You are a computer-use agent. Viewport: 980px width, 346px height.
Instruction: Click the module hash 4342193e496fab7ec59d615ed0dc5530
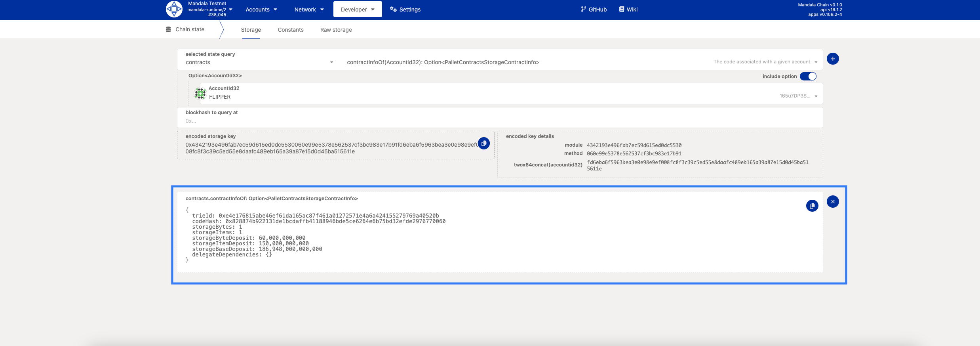634,145
